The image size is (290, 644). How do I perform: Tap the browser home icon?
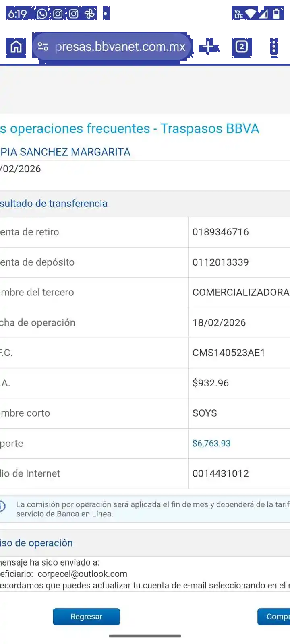coord(16,47)
